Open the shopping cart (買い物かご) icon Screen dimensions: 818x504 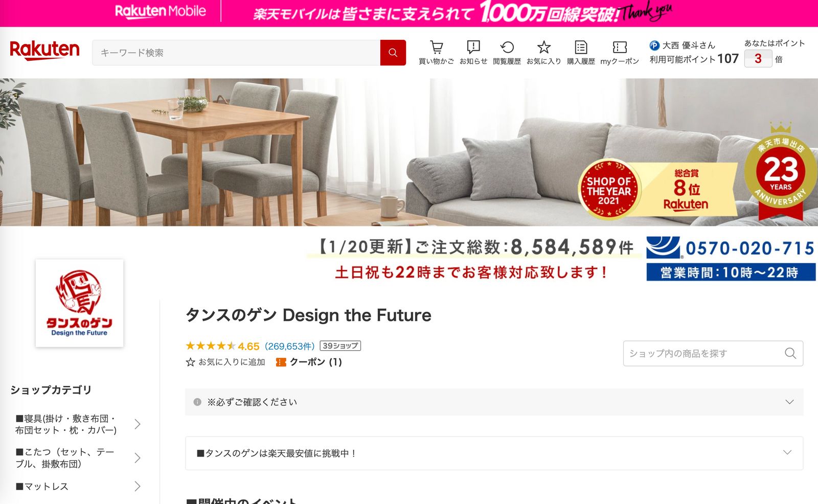(436, 48)
